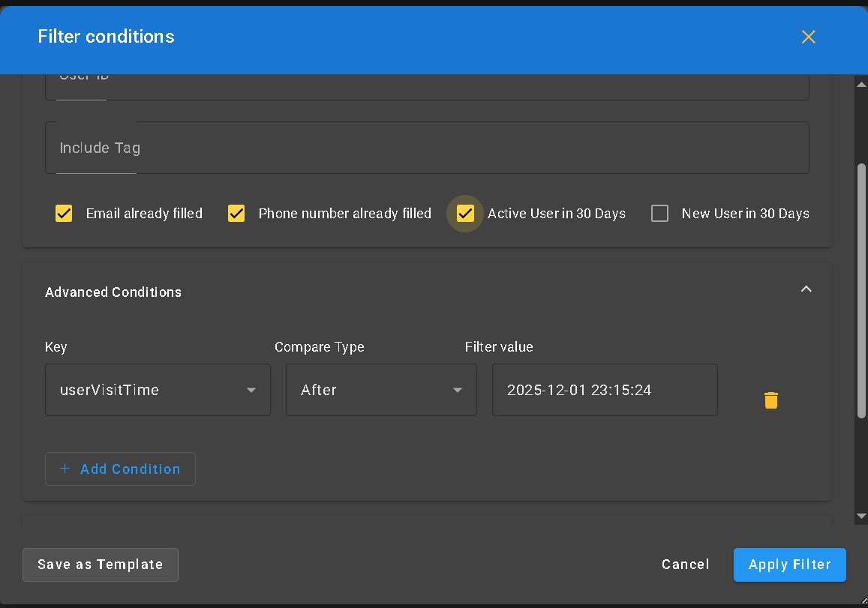Disable Active User in 30 Days
This screenshot has height=608, width=868.
[465, 214]
